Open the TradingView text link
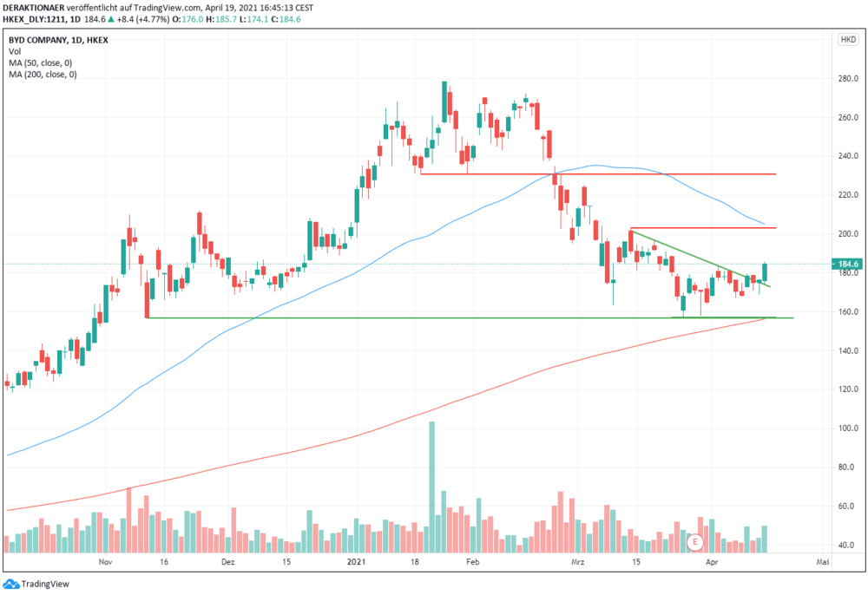Viewport: 868px width, 595px height. (x=45, y=584)
